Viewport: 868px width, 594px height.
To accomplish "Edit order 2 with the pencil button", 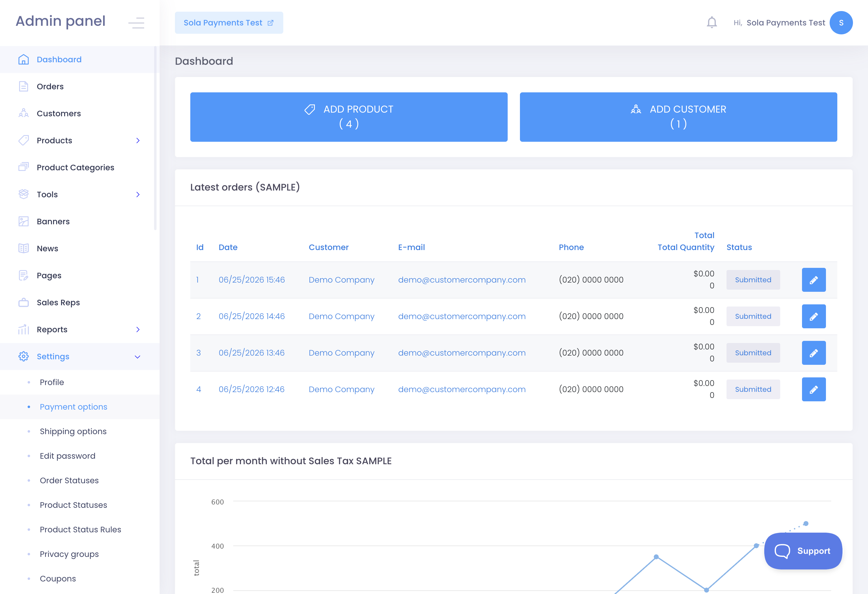I will pyautogui.click(x=814, y=316).
